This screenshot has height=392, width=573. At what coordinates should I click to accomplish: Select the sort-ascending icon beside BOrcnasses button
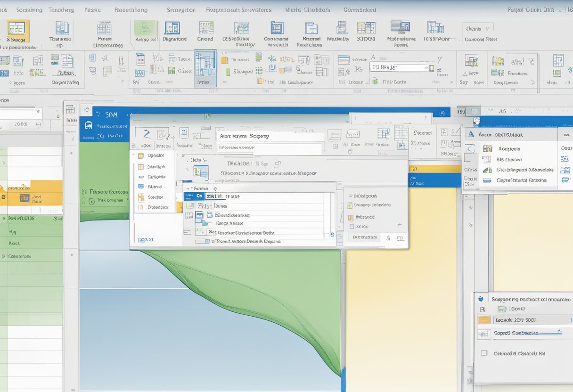(x=388, y=237)
